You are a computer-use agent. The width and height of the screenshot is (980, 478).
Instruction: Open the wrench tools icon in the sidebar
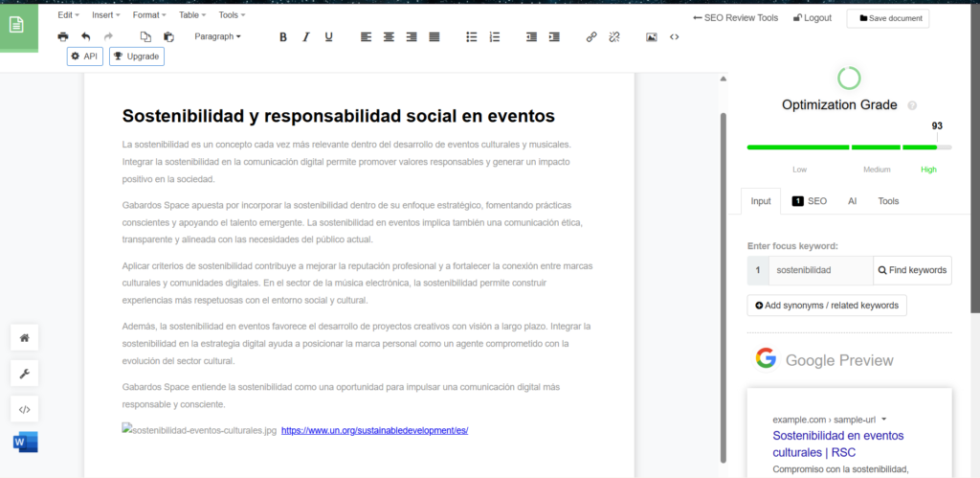(x=24, y=374)
